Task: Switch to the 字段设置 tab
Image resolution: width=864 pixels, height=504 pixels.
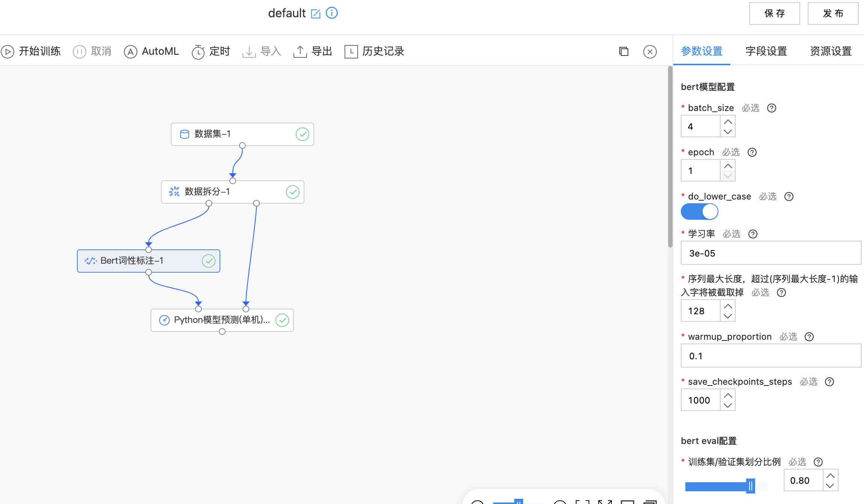Action: 766,51
